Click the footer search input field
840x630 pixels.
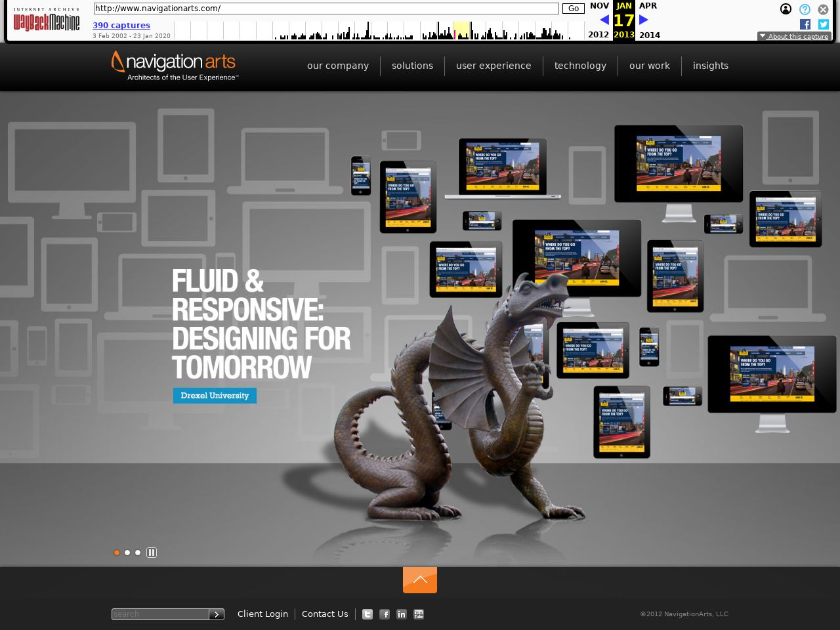[160, 614]
